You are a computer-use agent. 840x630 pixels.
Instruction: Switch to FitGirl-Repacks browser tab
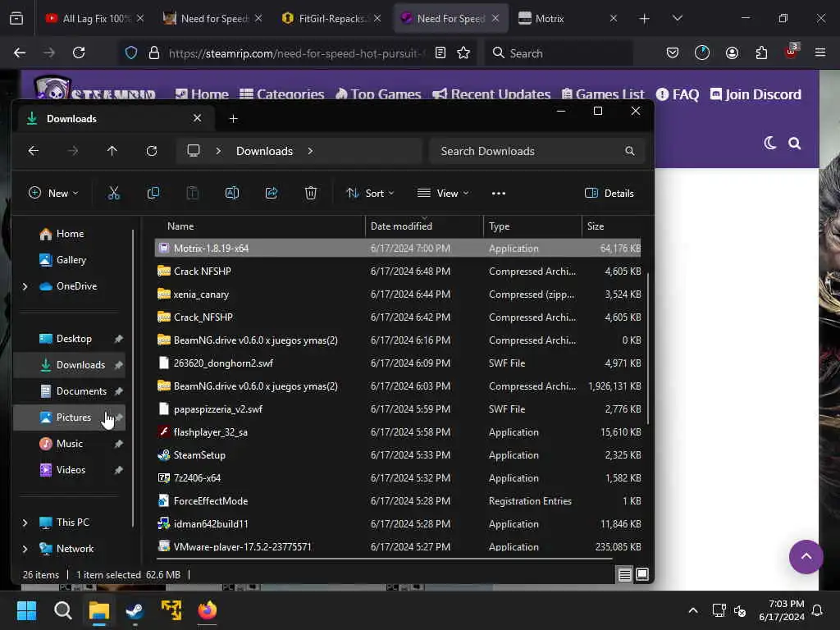click(331, 18)
